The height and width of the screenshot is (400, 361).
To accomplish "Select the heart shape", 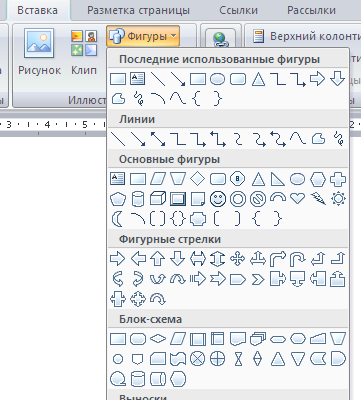I will coord(298,199).
